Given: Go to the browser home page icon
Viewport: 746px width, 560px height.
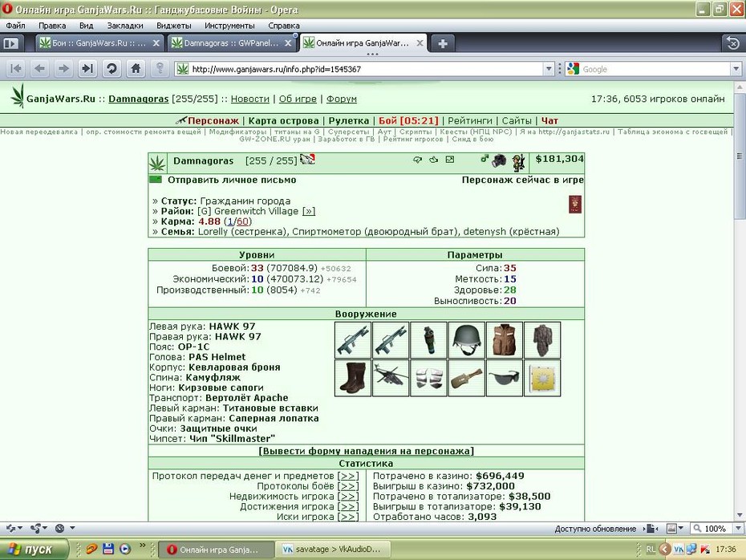Looking at the screenshot, I should pos(136,69).
